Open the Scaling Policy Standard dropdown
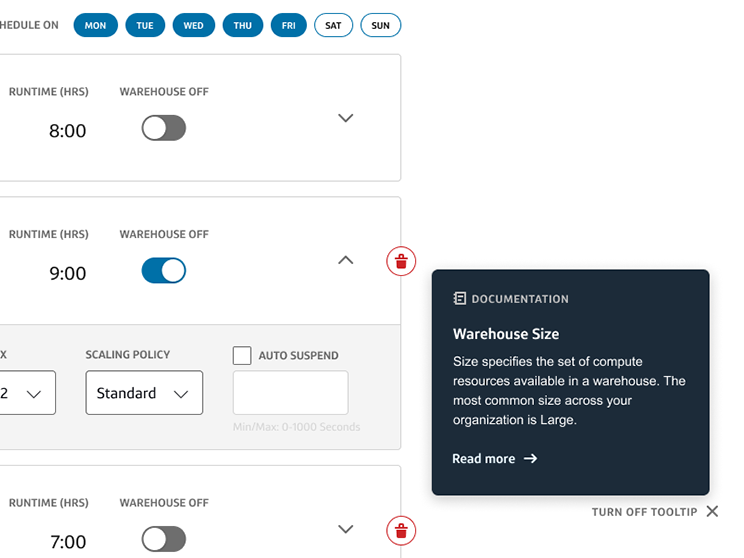This screenshot has height=558, width=744. point(144,393)
